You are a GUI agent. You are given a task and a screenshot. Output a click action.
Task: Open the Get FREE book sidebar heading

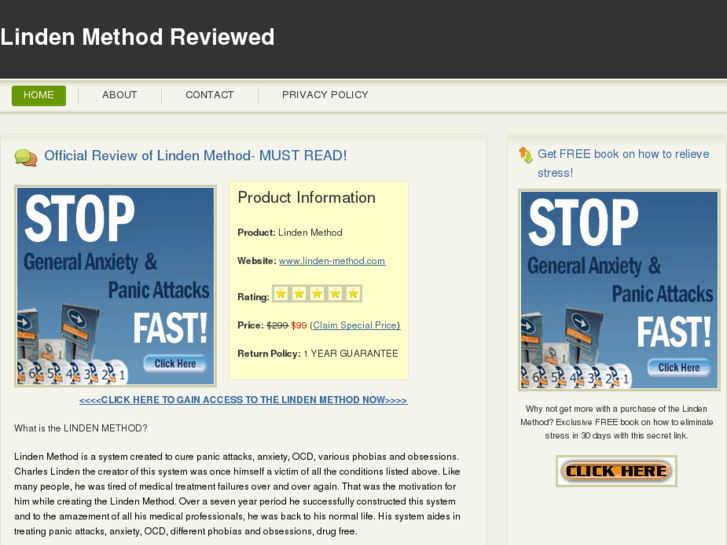[623, 163]
